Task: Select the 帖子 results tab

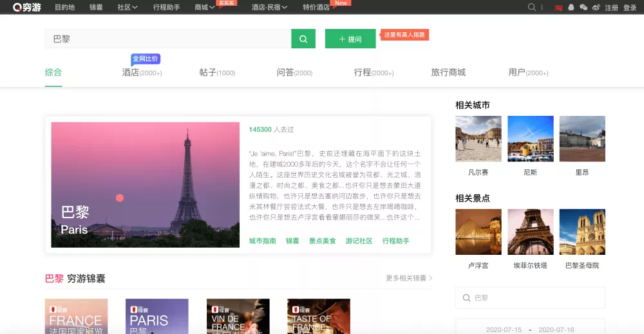Action: 217,73
